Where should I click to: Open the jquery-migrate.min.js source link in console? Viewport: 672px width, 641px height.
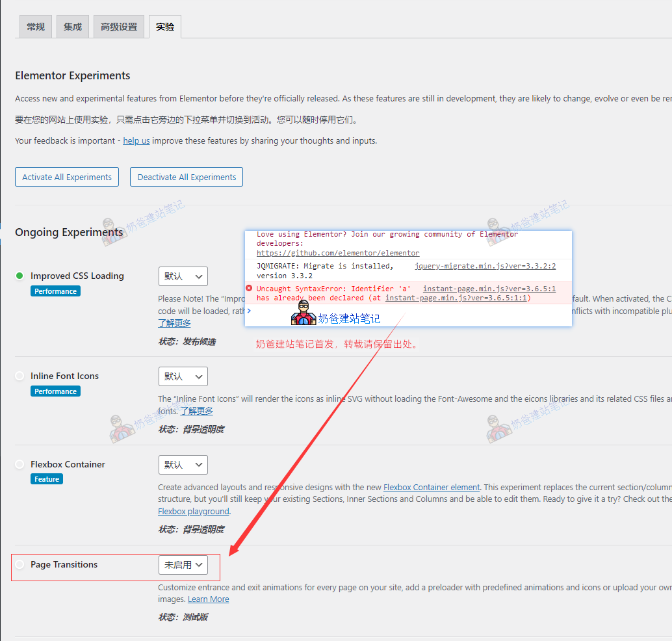(x=485, y=266)
